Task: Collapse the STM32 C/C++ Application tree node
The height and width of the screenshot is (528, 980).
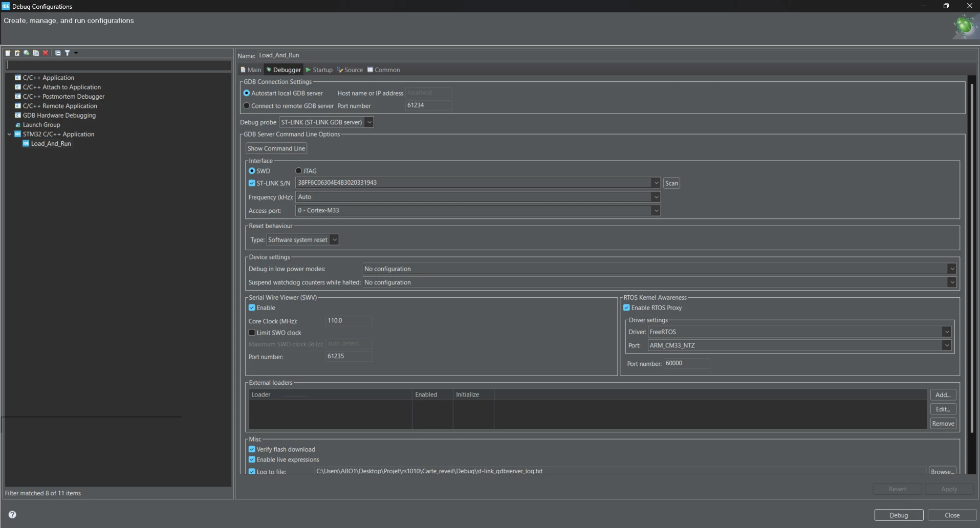Action: point(9,134)
